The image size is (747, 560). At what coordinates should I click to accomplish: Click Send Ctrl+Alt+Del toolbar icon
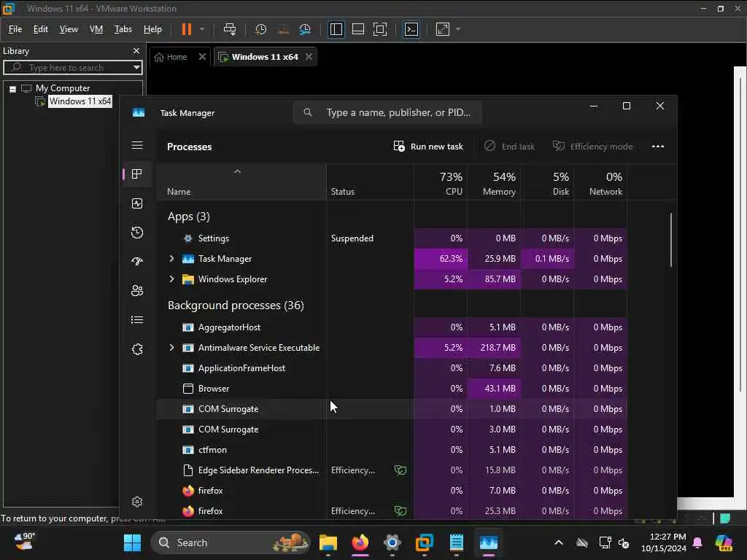tap(230, 29)
